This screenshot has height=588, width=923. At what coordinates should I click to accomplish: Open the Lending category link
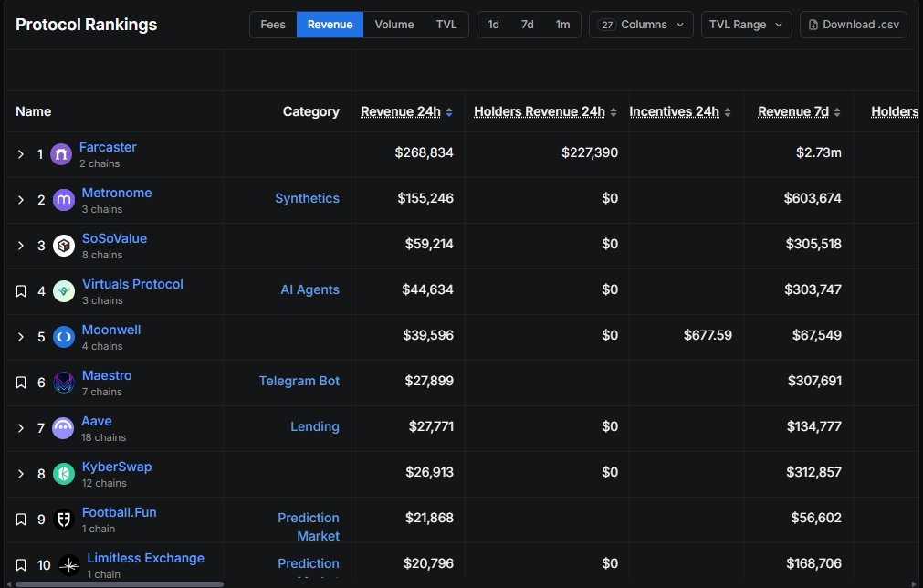[314, 426]
